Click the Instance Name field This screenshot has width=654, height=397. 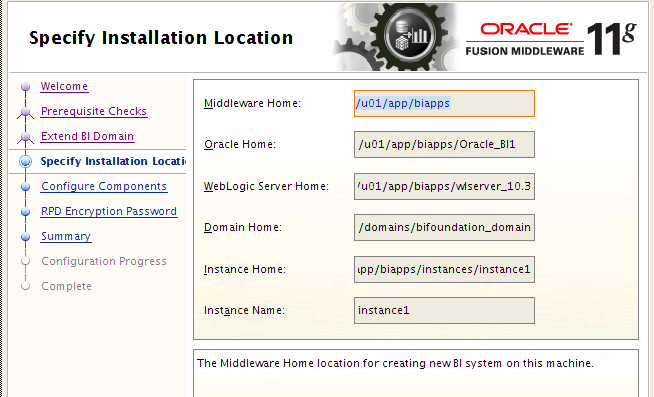coord(444,310)
